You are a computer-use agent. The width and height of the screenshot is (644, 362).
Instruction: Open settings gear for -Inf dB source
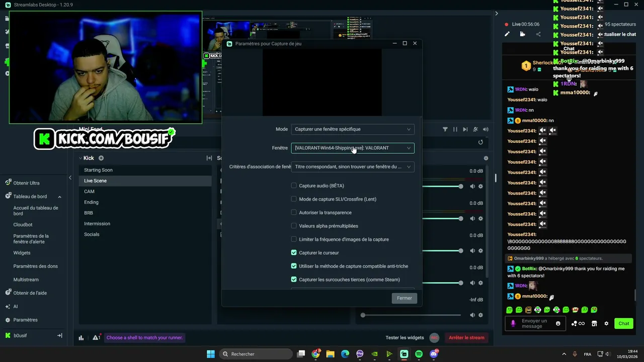pos(480,315)
